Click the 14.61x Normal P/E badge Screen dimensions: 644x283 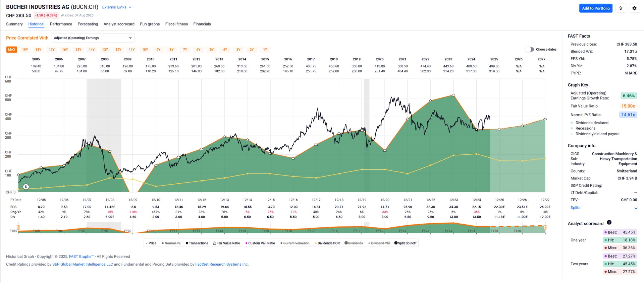(x=628, y=115)
